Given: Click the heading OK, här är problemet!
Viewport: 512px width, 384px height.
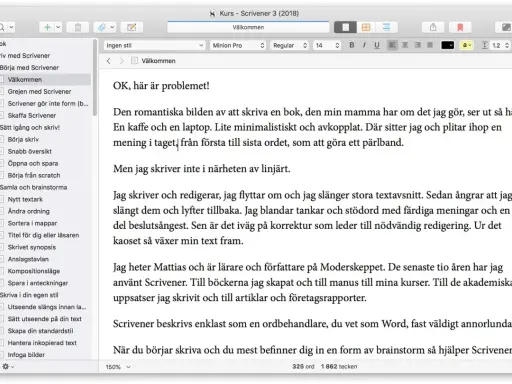Looking at the screenshot, I should pyautogui.click(x=161, y=86).
